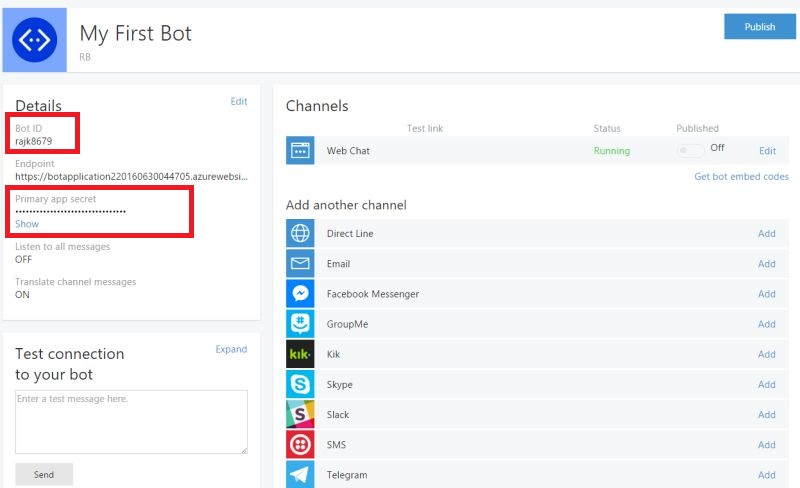Add the Telegram channel

coord(767,474)
